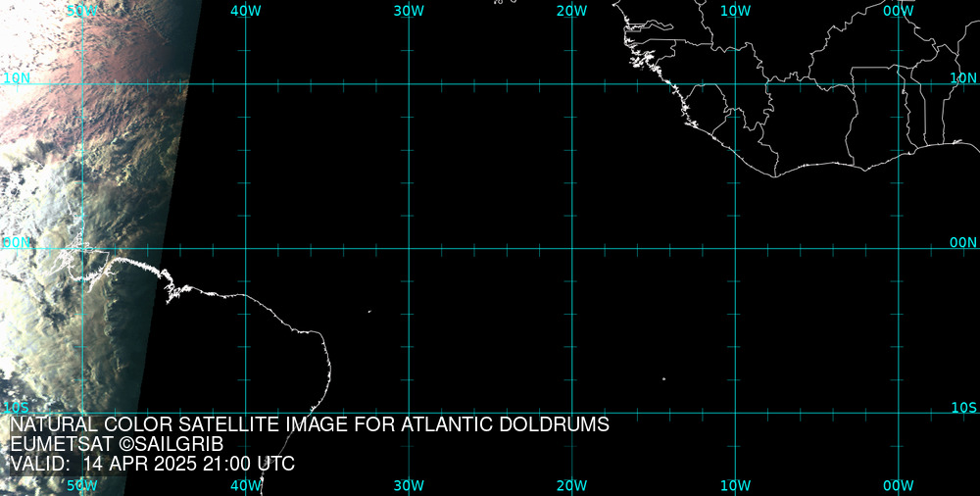Click the 00N label on left edge
This screenshot has width=980, height=496.
(x=17, y=243)
